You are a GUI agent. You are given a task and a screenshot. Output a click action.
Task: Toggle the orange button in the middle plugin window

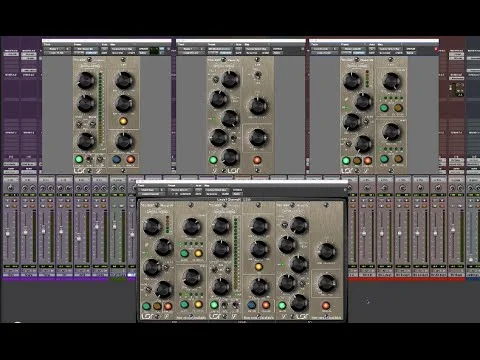(x=257, y=160)
